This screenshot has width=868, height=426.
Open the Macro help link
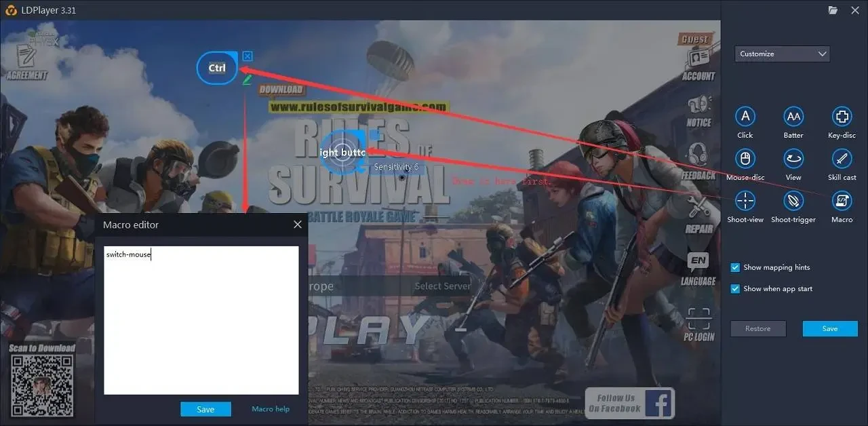271,409
